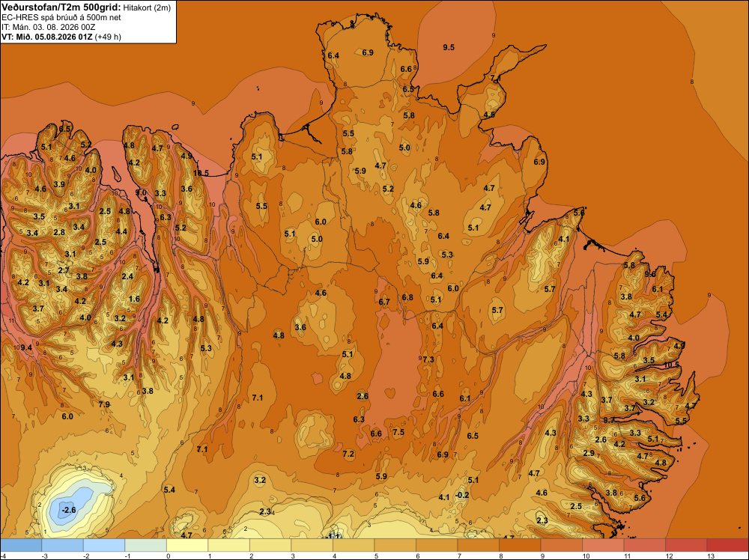This screenshot has height=560, width=749.
Task: Click the 2.4 temperature value
Action: (127, 276)
